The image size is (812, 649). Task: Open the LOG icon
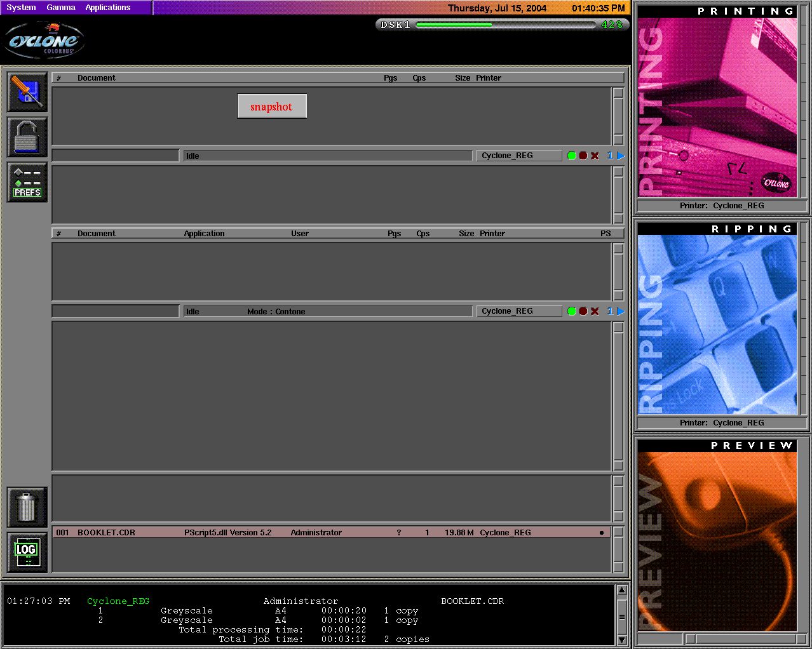coord(27,552)
